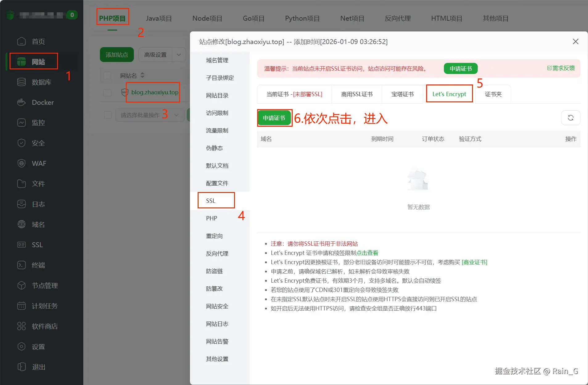The height and width of the screenshot is (385, 588).
Task: Close the site modification dialog
Action: point(575,41)
